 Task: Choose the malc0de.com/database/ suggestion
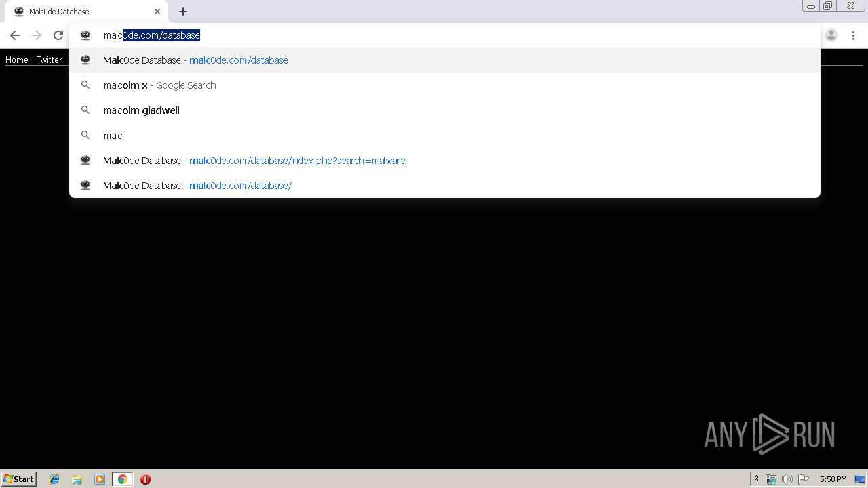pyautogui.click(x=445, y=186)
